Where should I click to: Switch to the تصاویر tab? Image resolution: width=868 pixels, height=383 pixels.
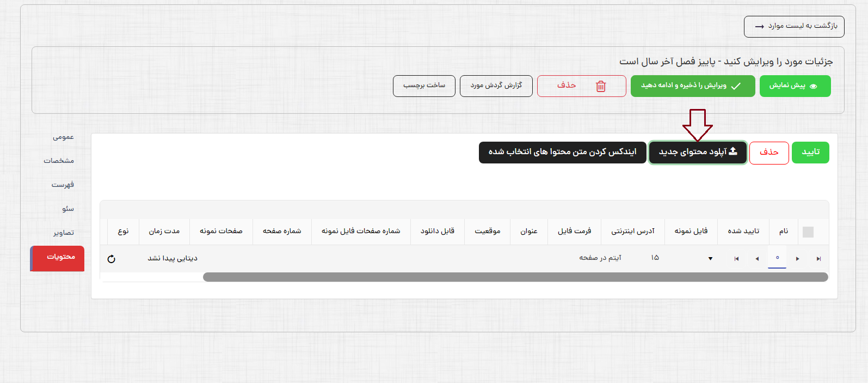[x=63, y=233]
